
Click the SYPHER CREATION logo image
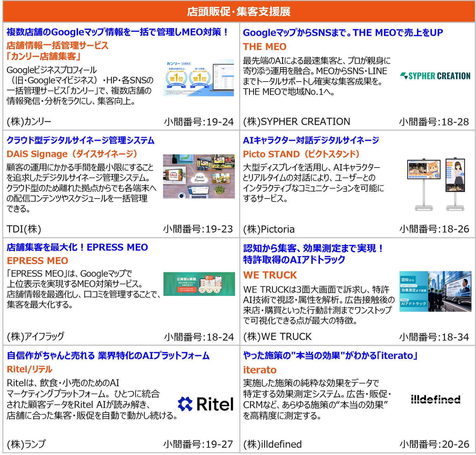(435, 76)
